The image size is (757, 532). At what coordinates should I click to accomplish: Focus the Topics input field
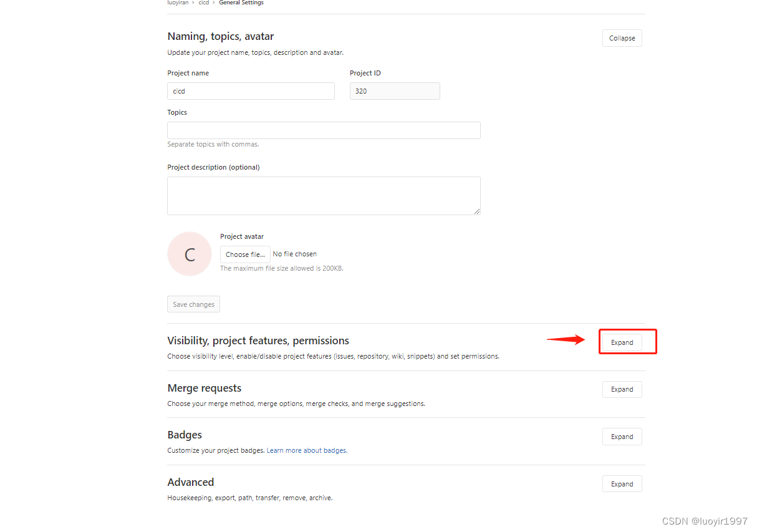(324, 130)
